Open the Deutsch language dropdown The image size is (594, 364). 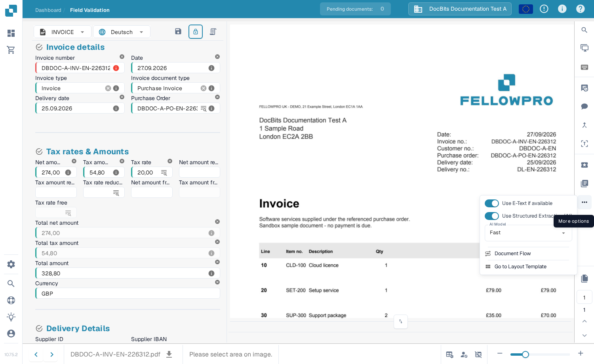point(122,32)
